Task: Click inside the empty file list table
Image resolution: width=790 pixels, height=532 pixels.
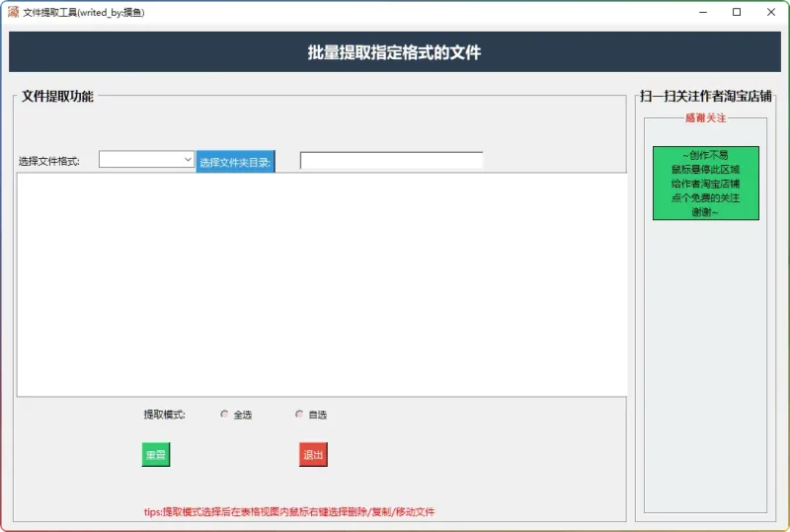Action: (322, 284)
